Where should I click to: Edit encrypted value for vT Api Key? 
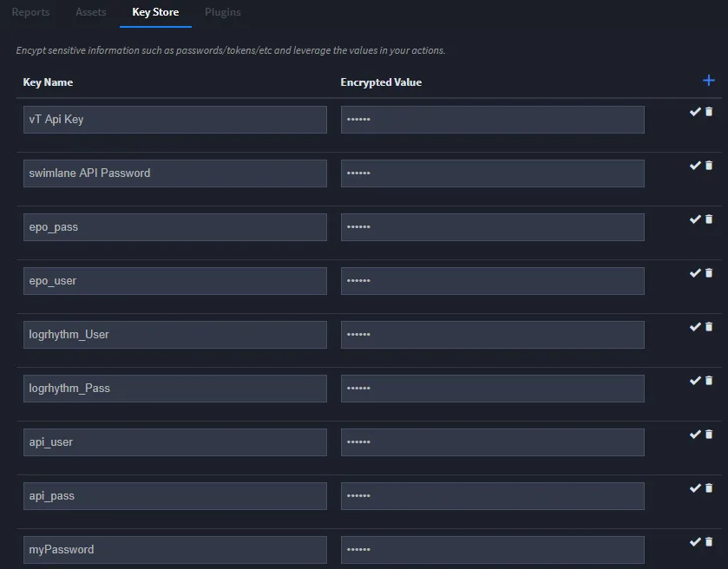pos(493,120)
